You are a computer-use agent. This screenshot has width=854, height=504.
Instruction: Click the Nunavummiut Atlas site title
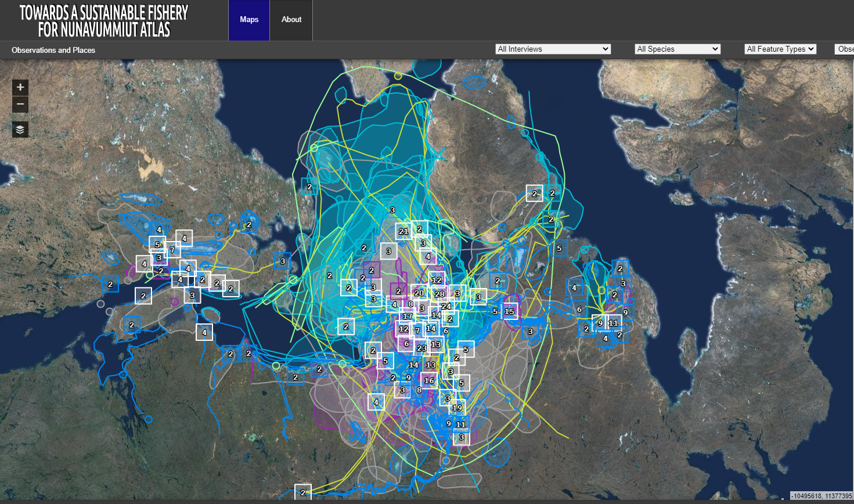pos(104,21)
